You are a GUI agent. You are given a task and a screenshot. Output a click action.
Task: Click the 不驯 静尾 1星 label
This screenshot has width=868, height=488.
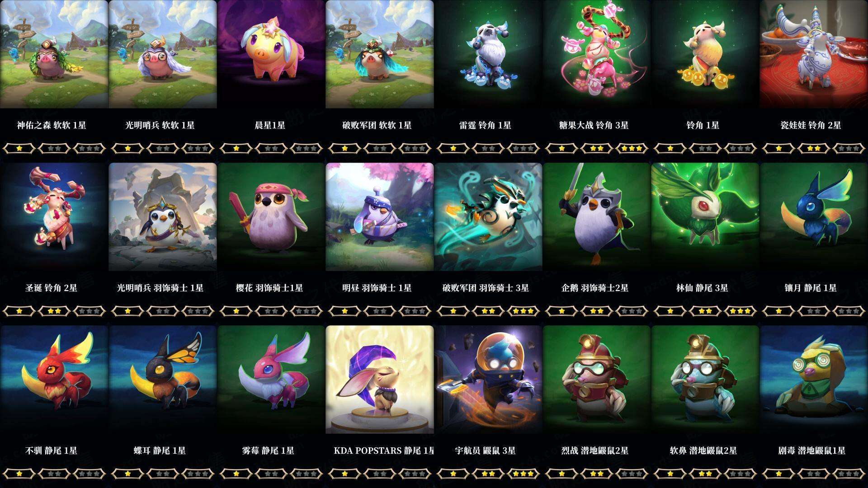click(52, 450)
